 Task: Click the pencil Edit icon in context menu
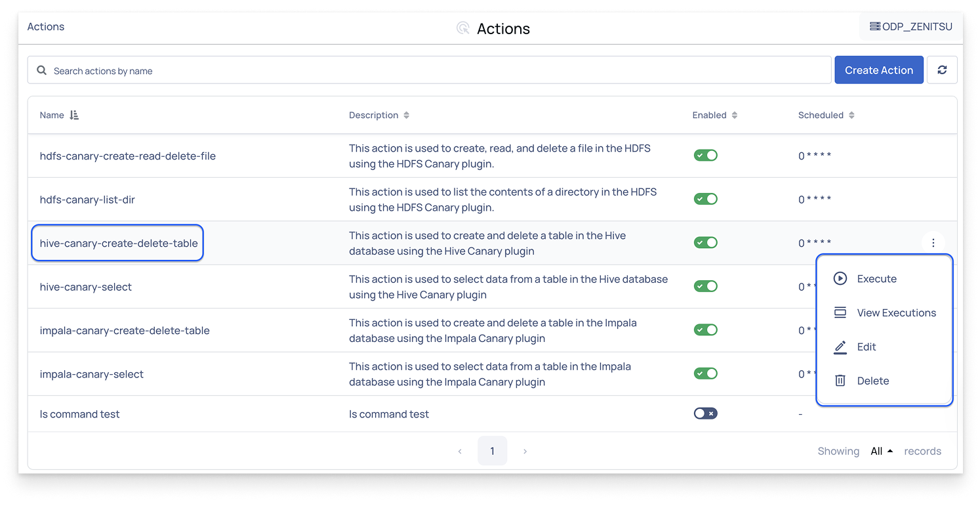point(840,347)
